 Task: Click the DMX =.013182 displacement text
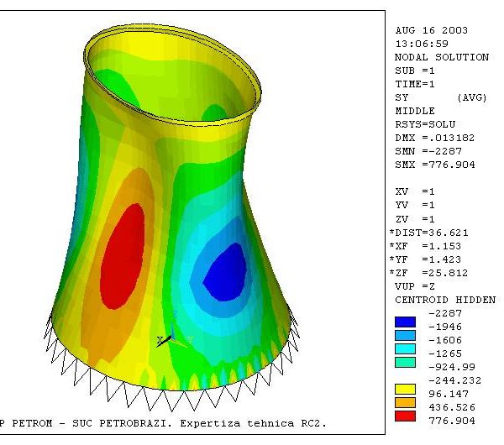(x=434, y=138)
